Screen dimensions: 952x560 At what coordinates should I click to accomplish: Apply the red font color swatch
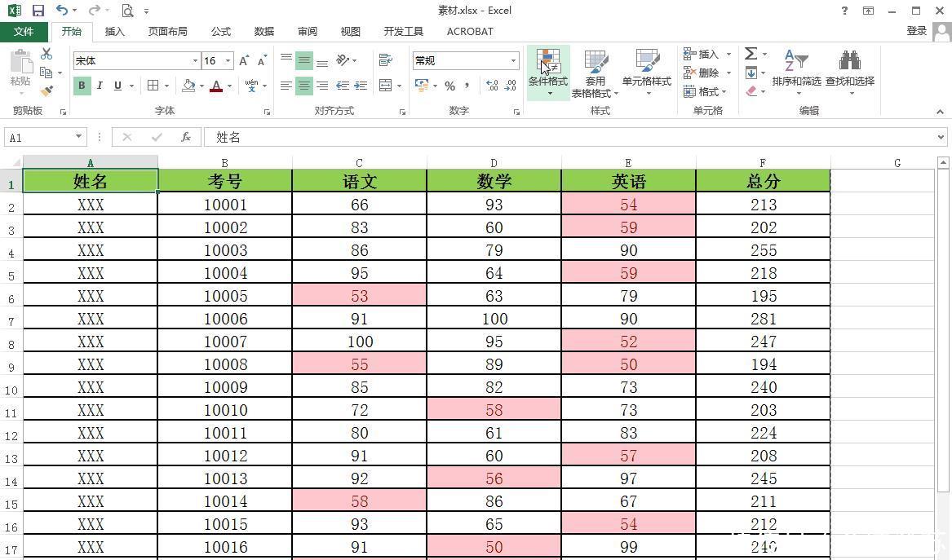(216, 86)
